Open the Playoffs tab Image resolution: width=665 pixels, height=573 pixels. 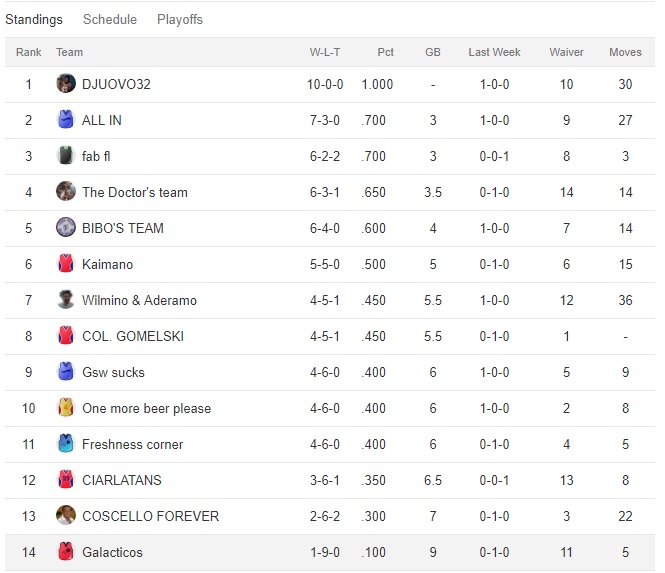tap(180, 19)
